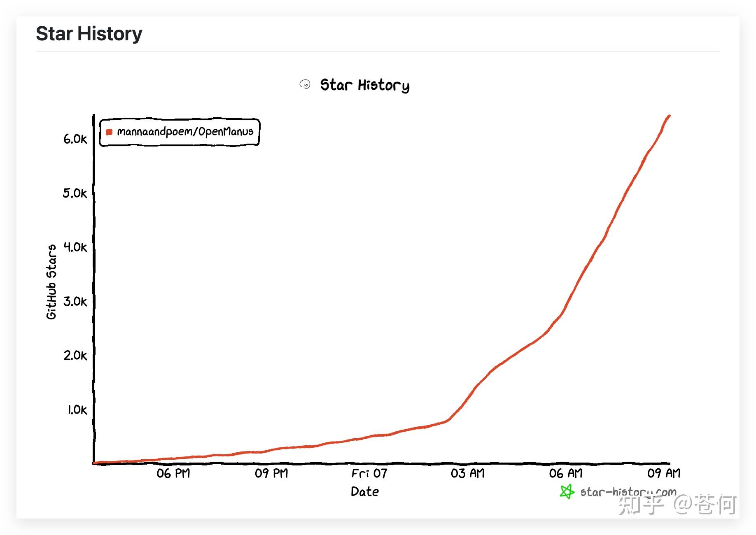This screenshot has height=535, width=756.
Task: Click the green star-history star logo
Action: pos(567,491)
